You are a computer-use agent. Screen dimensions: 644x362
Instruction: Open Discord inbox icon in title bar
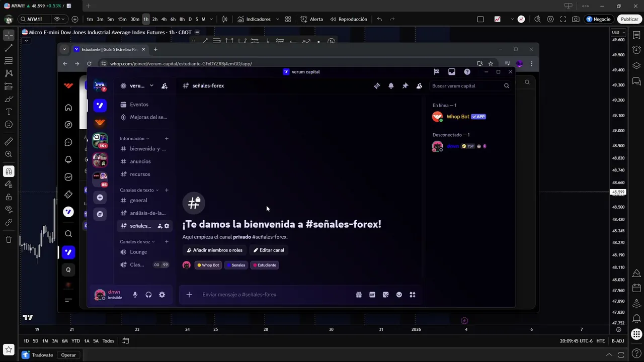(x=452, y=72)
